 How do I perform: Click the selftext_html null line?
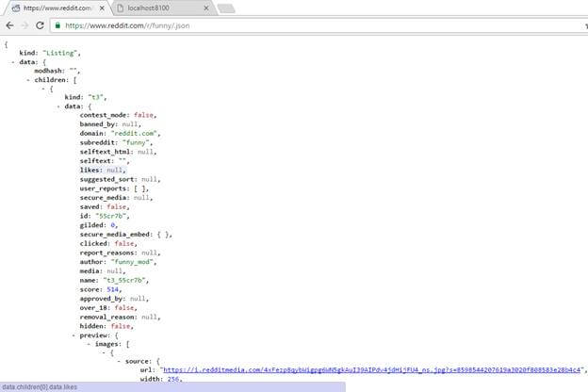tap(118, 152)
